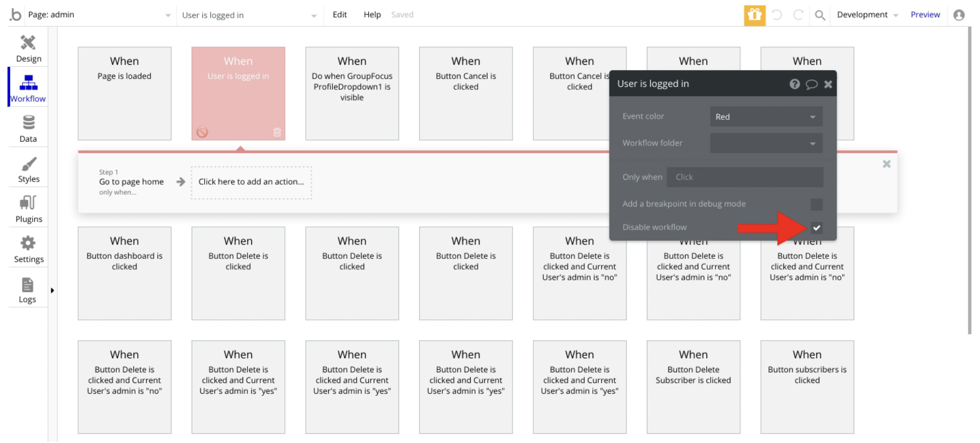Screen dimensions: 980x443
Task: Click here to add an action
Action: 251,182
